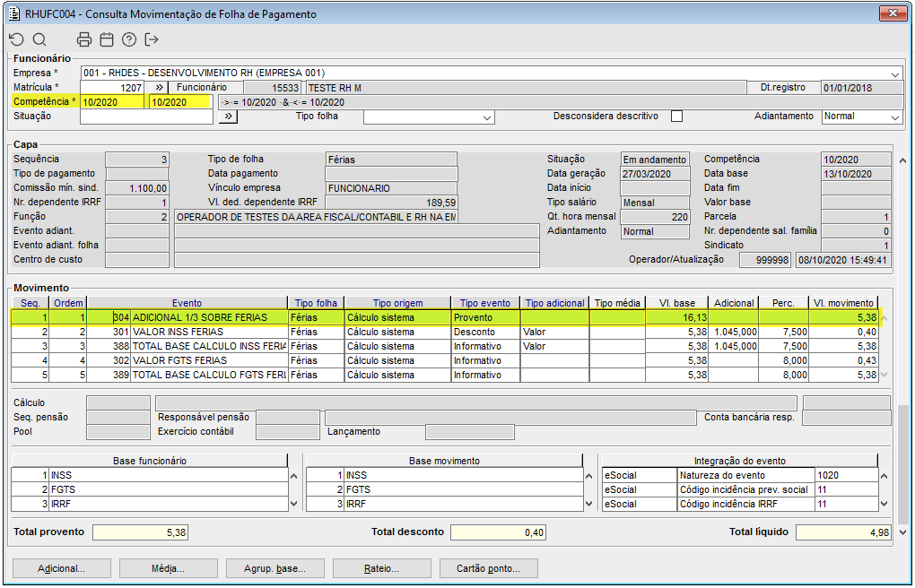915x588 pixels.
Task: Open the calendar icon in toolbar
Action: (x=107, y=39)
